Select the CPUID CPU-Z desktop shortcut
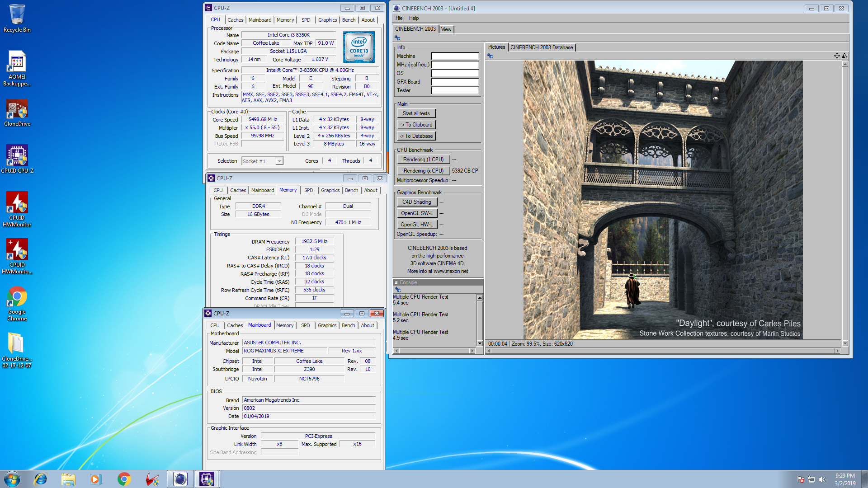Viewport: 868px width, 488px height. point(17,159)
